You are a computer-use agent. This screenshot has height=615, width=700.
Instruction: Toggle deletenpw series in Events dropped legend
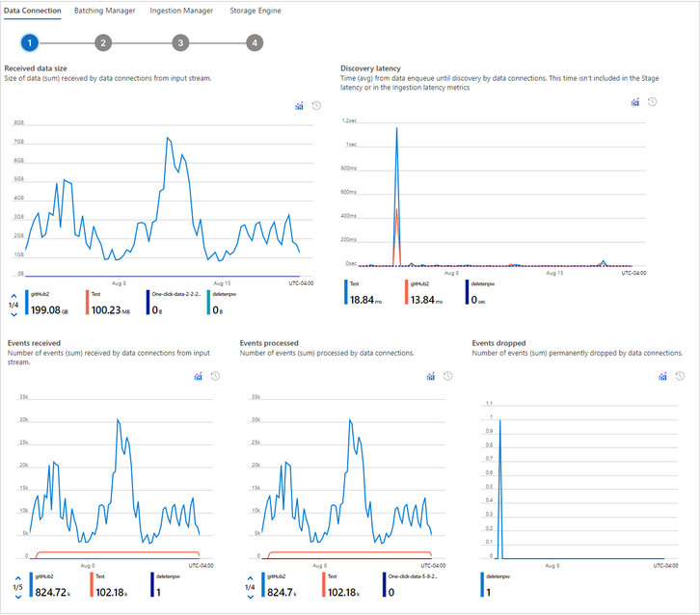tap(496, 585)
